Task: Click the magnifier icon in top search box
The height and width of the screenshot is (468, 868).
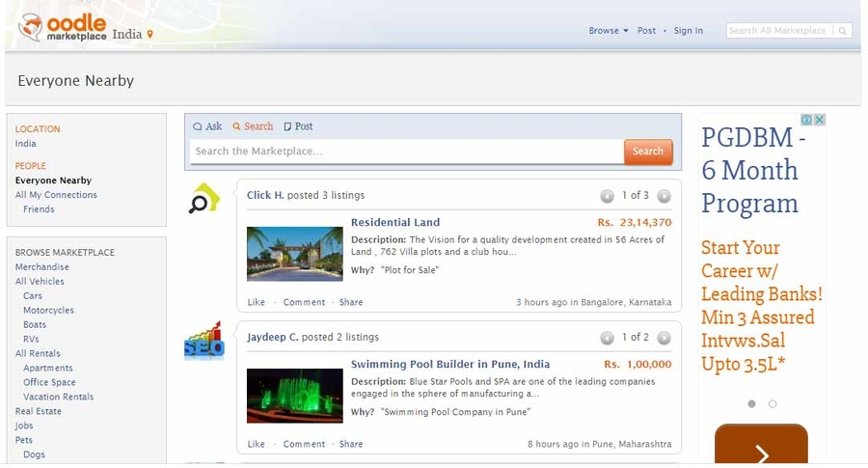Action: 843,31
